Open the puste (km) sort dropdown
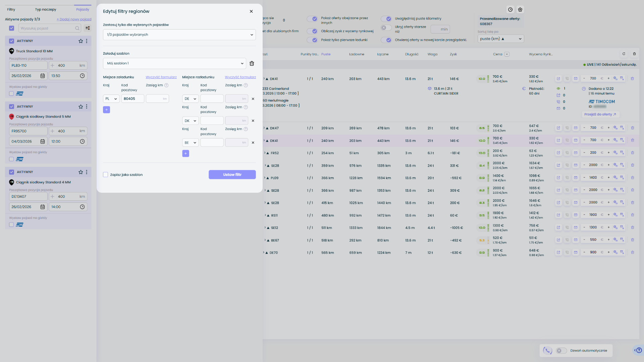The width and height of the screenshot is (644, 362). (x=500, y=39)
